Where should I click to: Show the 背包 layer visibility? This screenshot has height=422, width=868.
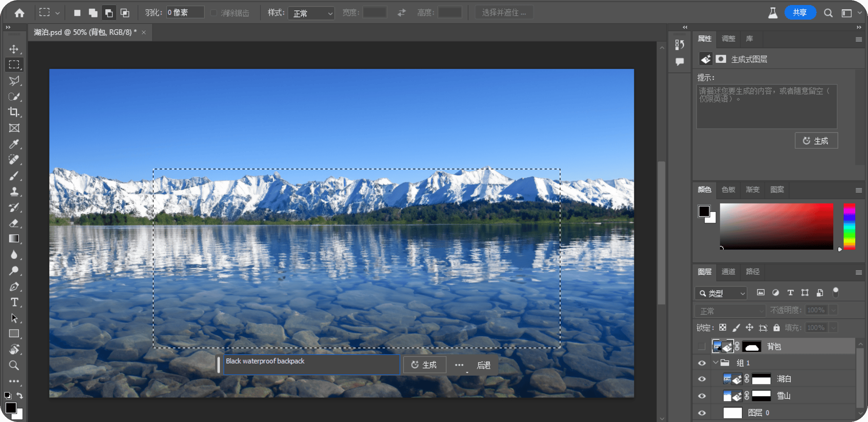tap(702, 346)
